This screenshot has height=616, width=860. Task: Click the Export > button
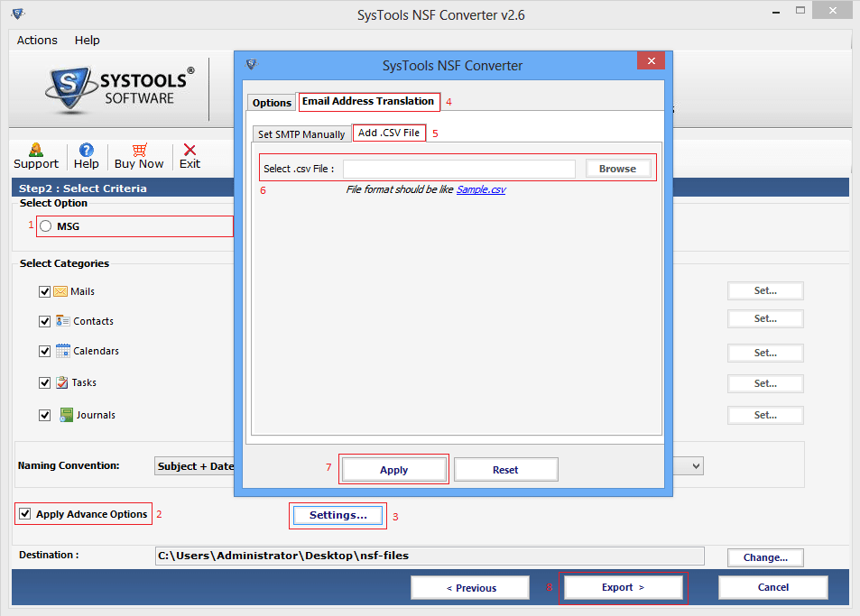tap(623, 587)
